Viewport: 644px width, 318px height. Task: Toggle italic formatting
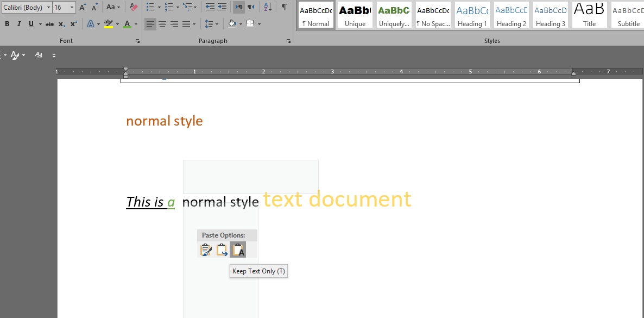(x=19, y=24)
